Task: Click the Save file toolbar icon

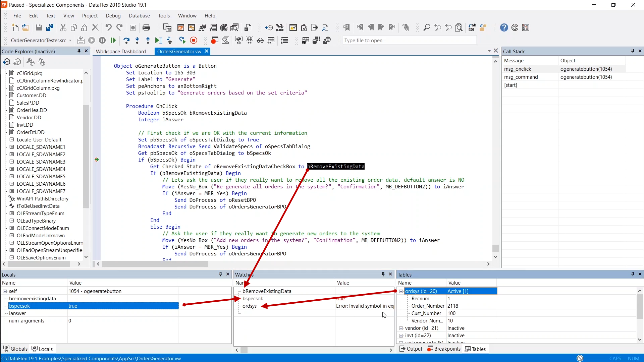Action: coord(39,28)
